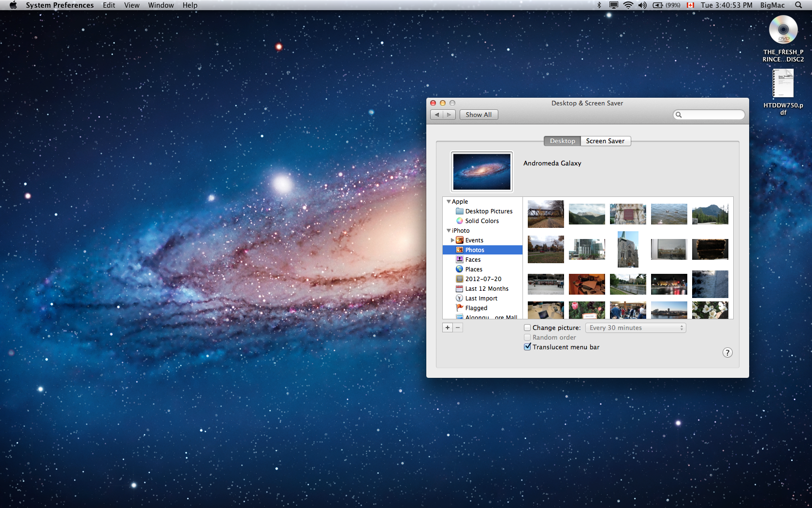Open the Window menu
The height and width of the screenshot is (508, 812).
(x=160, y=5)
